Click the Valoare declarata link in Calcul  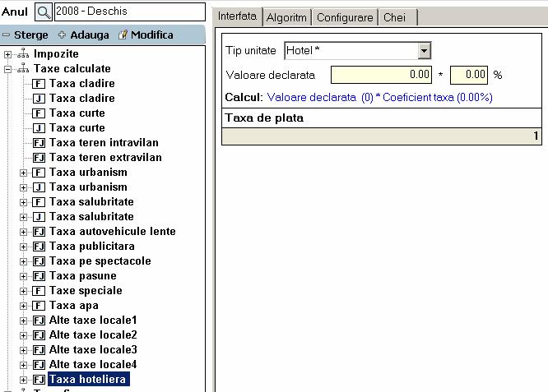pos(313,97)
